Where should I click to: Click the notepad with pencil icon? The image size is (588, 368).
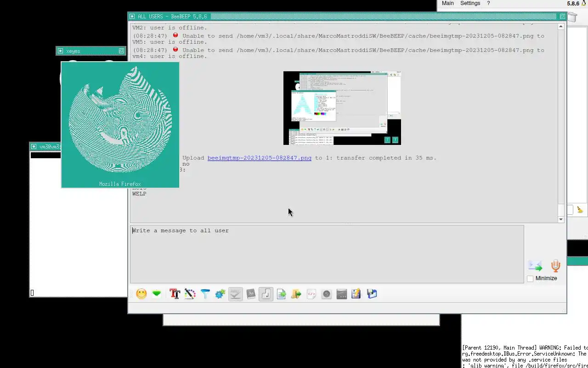pyautogui.click(x=356, y=294)
